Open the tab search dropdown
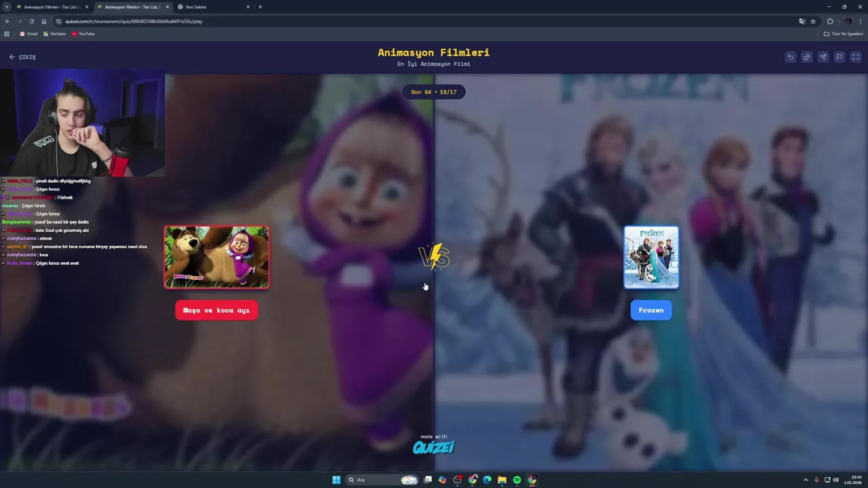This screenshot has height=488, width=868. click(x=7, y=7)
